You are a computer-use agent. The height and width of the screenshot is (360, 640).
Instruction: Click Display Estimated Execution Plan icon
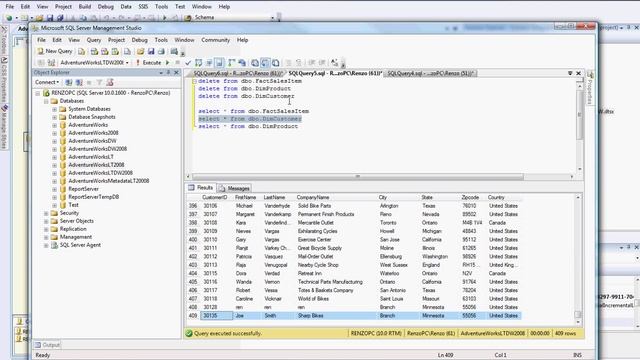(x=199, y=63)
